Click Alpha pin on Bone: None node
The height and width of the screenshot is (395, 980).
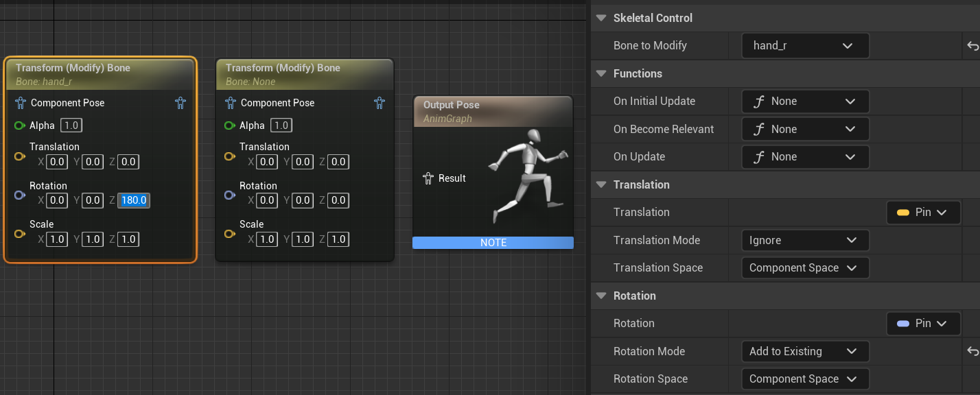(x=230, y=125)
